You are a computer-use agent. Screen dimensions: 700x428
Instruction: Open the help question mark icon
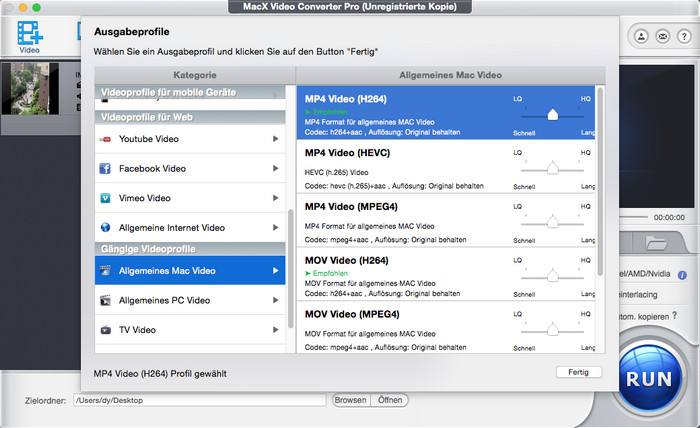684,37
